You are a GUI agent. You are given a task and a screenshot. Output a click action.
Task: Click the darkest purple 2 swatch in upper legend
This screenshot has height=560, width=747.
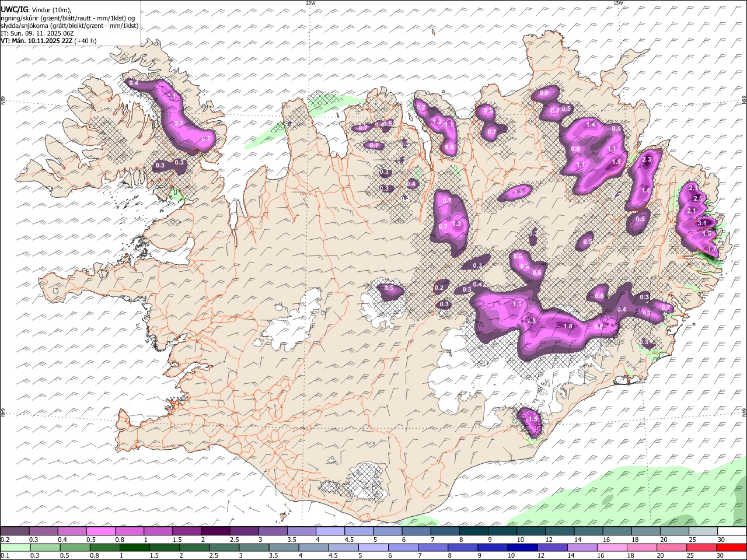[215, 531]
